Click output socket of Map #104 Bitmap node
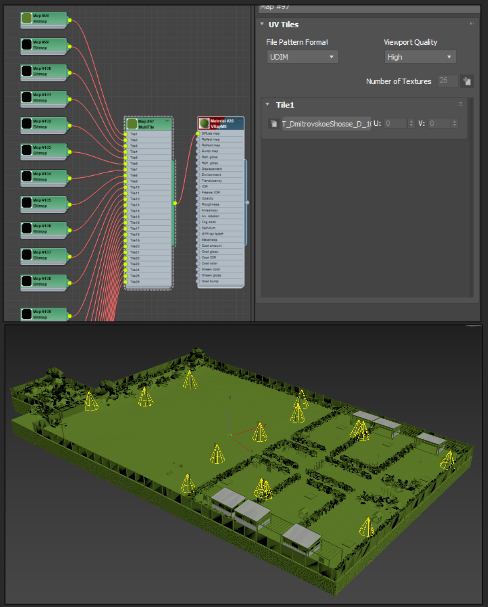 [x=70, y=178]
